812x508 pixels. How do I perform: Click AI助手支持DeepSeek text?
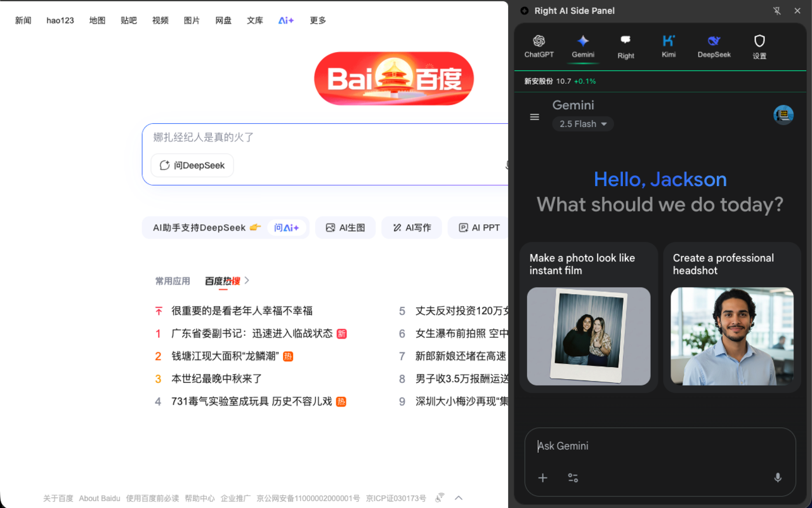coord(199,227)
